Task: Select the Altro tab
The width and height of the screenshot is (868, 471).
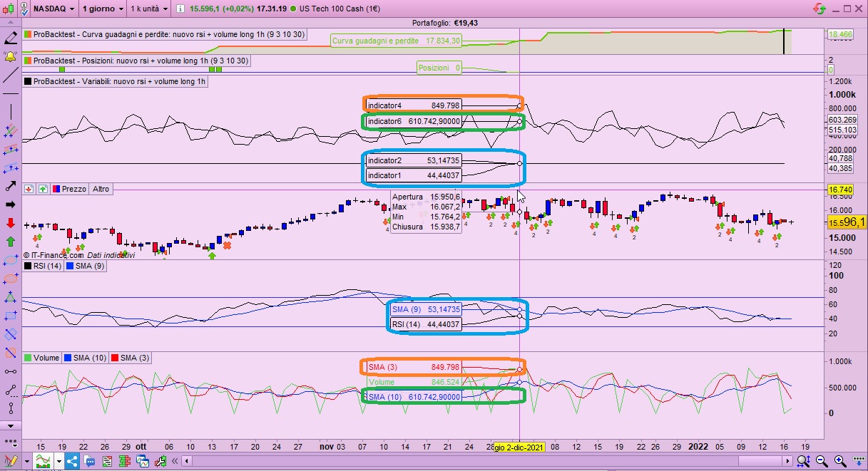Action: tap(101, 189)
